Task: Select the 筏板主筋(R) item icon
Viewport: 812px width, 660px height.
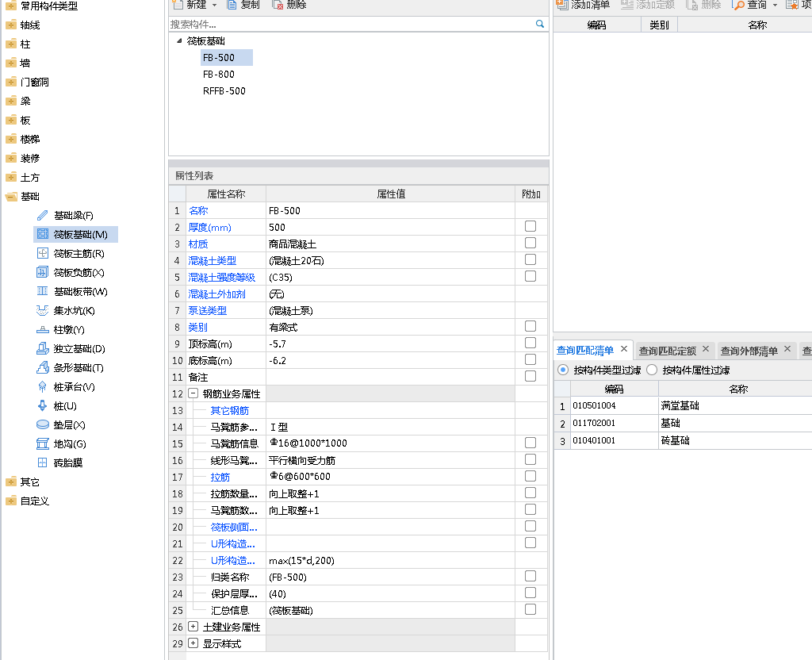Action: (x=43, y=253)
